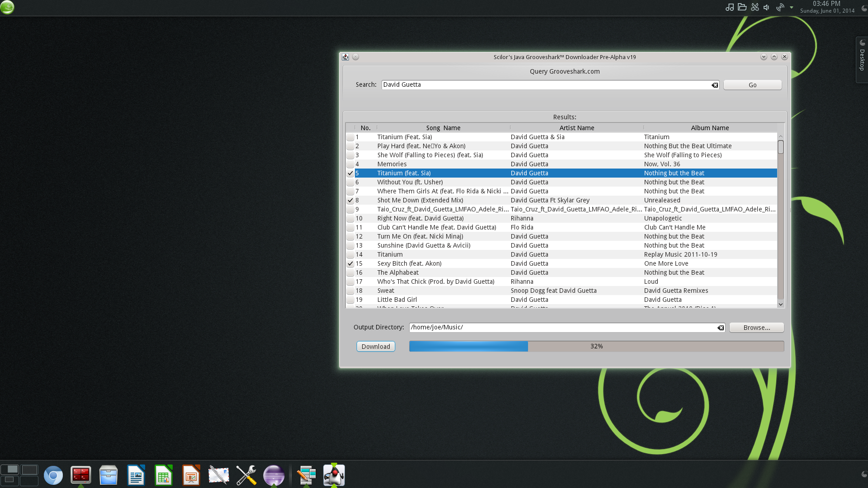Open the network signal tray icon

[x=780, y=7]
